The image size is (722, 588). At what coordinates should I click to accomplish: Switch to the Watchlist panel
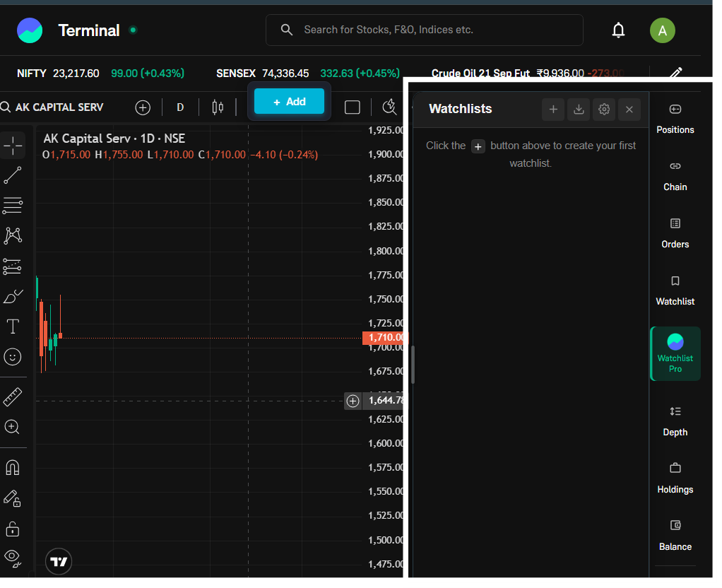point(675,290)
